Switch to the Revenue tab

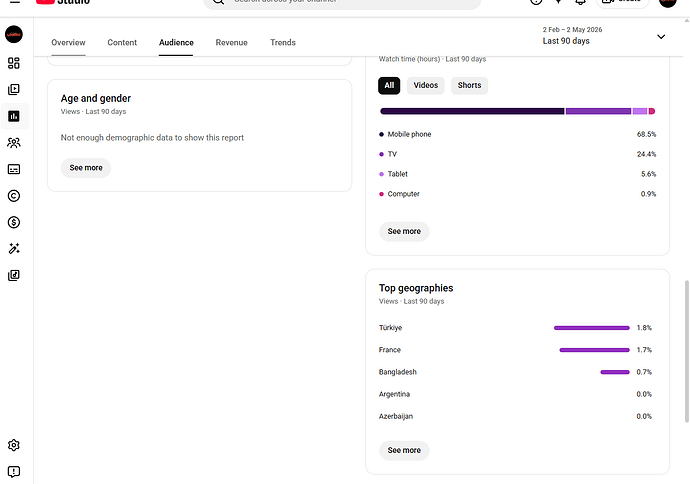[x=231, y=43]
